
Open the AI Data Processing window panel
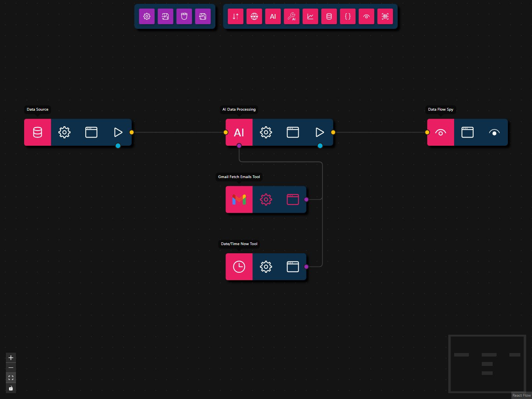click(293, 132)
